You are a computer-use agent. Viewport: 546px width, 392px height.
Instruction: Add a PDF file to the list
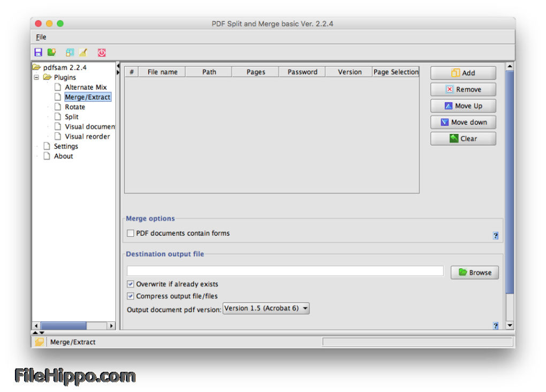point(463,73)
